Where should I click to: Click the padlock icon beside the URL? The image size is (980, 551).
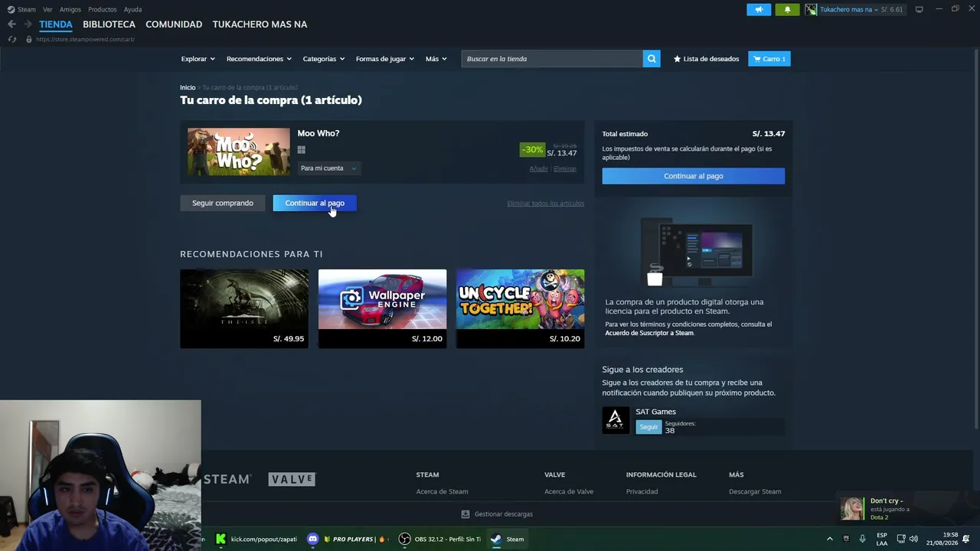point(29,39)
